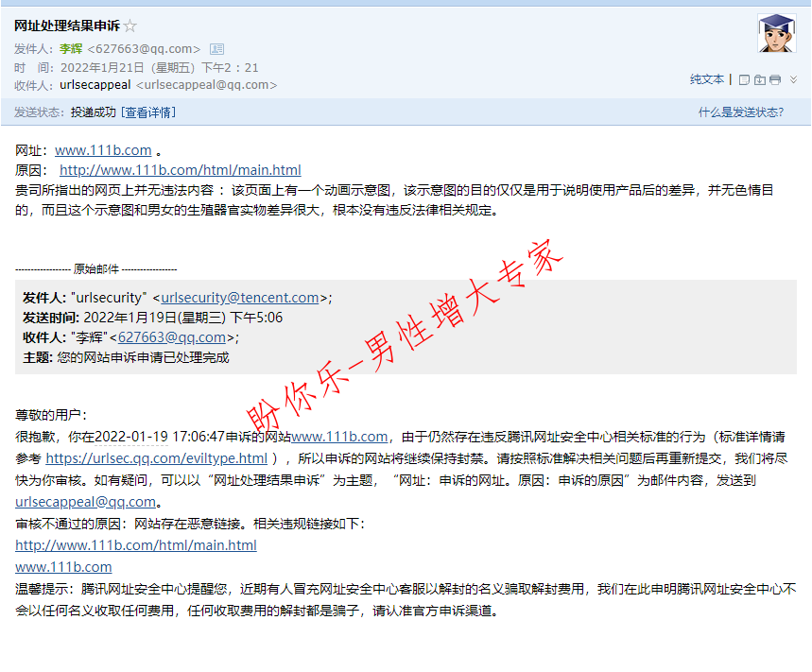Open main.html link after 原因
The height and width of the screenshot is (672, 812).
[180, 170]
